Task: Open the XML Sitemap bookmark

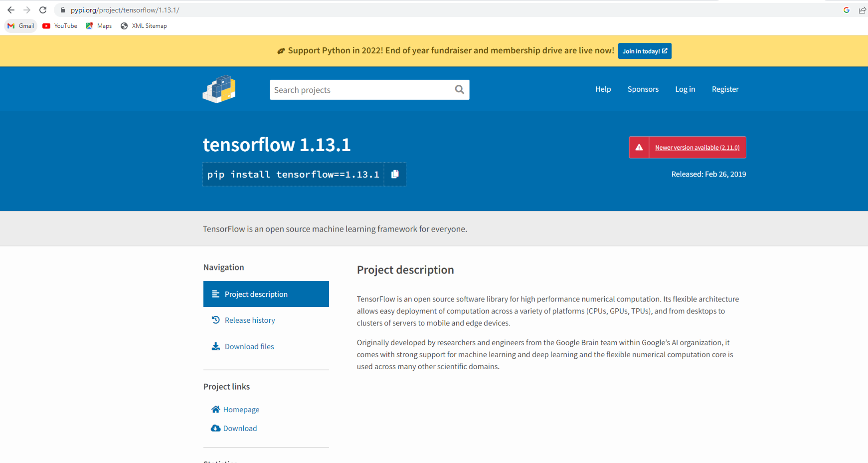Action: click(x=144, y=26)
